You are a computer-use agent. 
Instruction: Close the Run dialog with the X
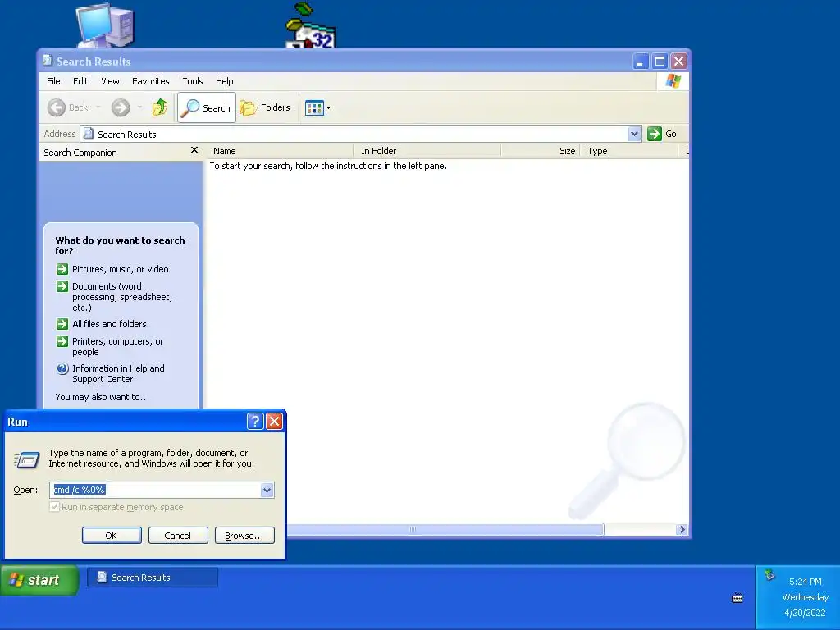274,422
